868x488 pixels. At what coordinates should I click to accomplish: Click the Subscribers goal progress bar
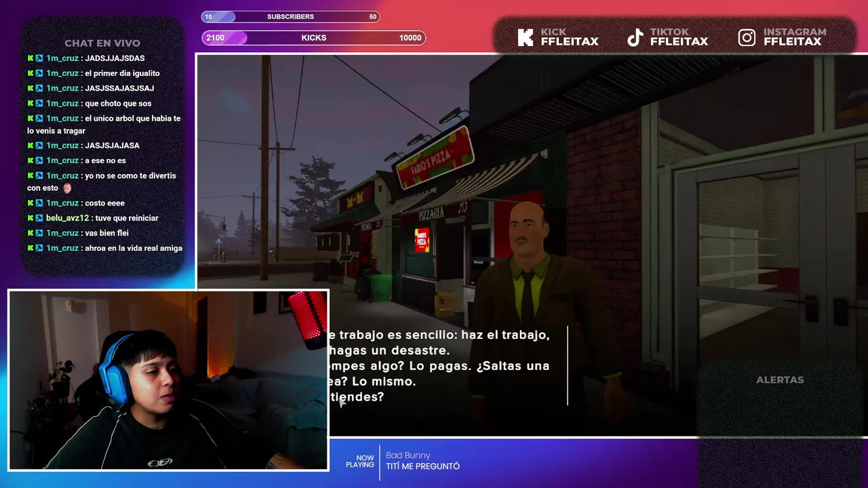point(290,16)
